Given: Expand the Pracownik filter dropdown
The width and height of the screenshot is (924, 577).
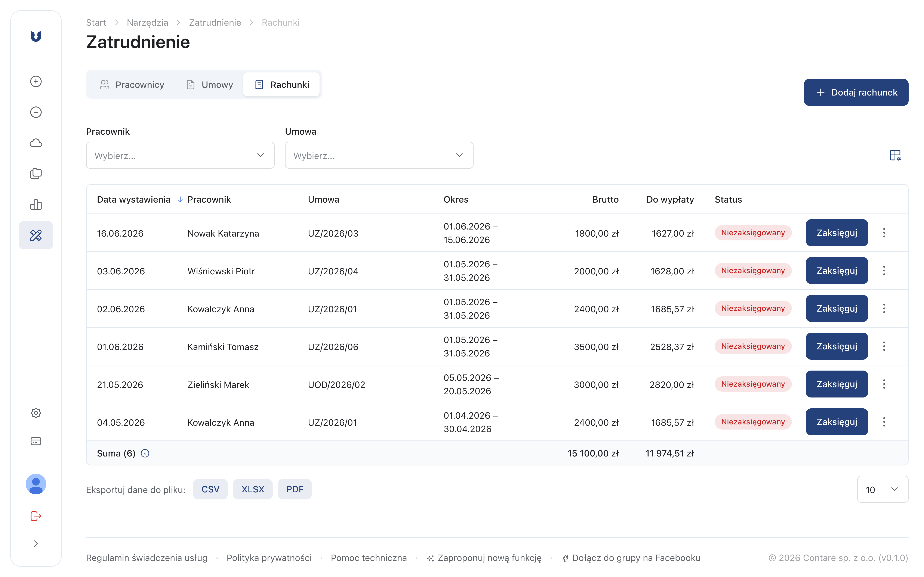Looking at the screenshot, I should click(x=180, y=155).
